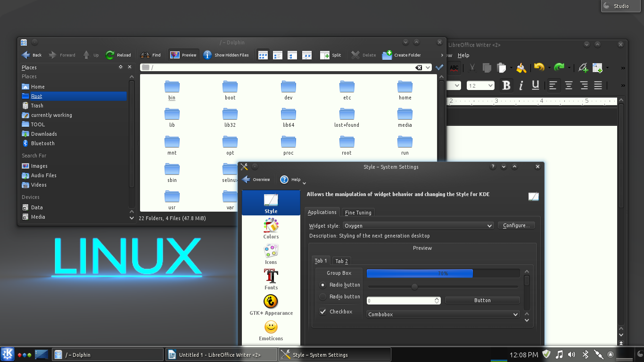
Task: Select the etc folder
Action: coord(347,90)
